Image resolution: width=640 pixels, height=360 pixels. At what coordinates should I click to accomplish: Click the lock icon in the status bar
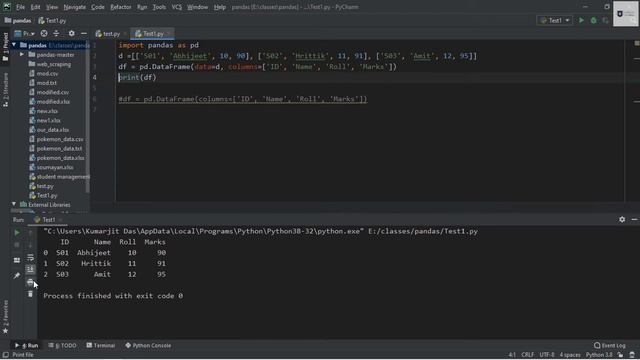click(x=620, y=355)
